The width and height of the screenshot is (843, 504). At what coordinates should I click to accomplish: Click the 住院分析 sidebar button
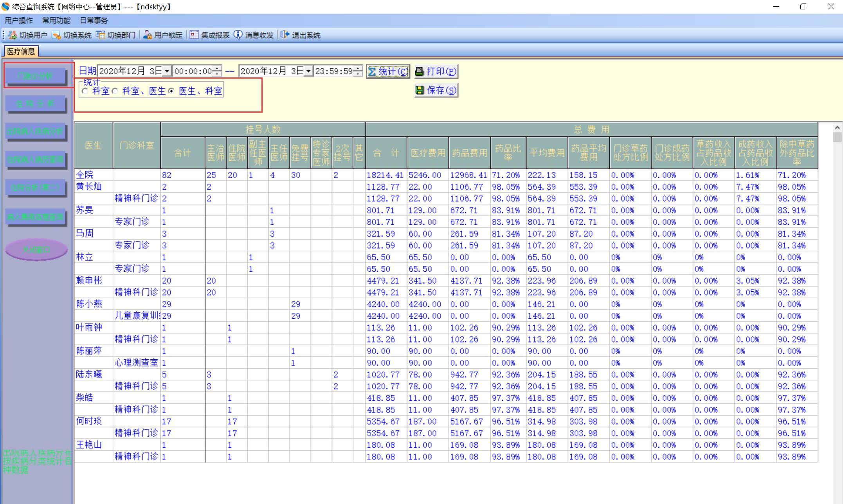tap(36, 104)
